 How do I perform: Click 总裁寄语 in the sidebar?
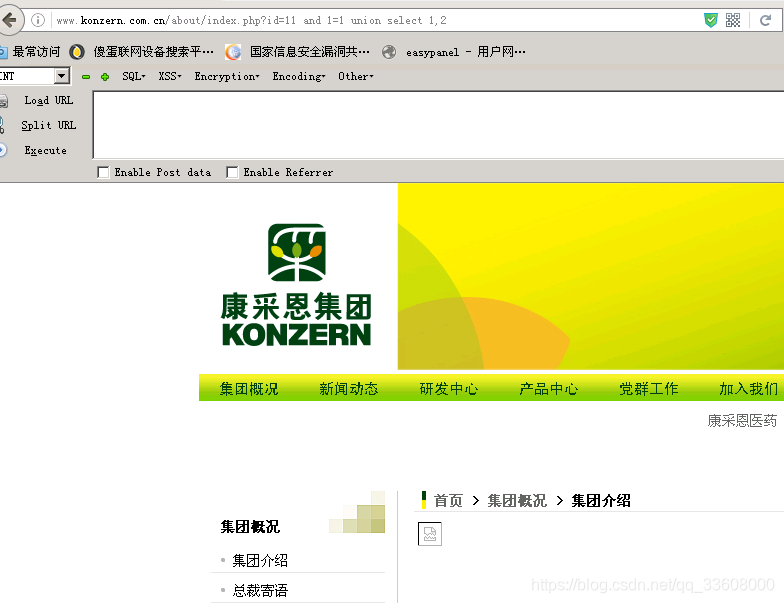tap(260, 590)
